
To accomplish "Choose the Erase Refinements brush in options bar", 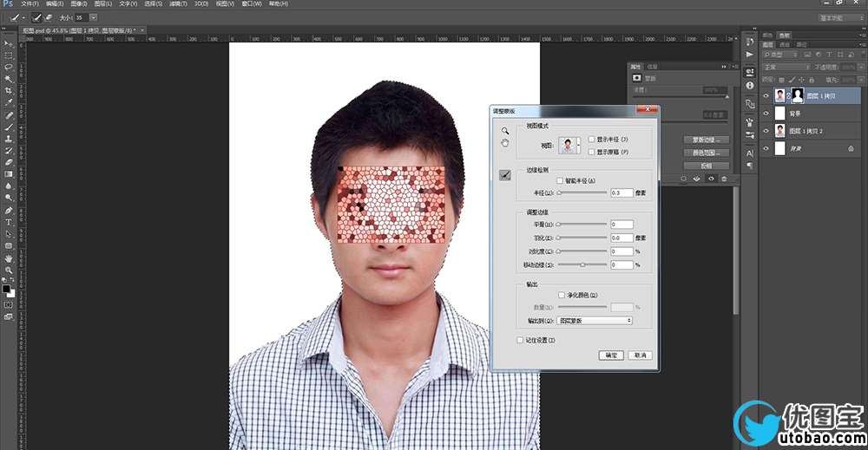I will click(48, 17).
